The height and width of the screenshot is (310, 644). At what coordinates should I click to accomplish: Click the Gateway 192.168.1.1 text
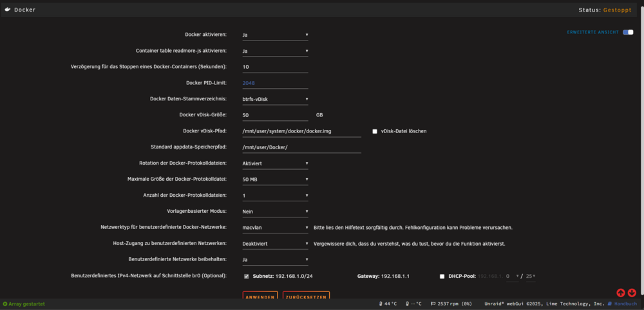[384, 277]
